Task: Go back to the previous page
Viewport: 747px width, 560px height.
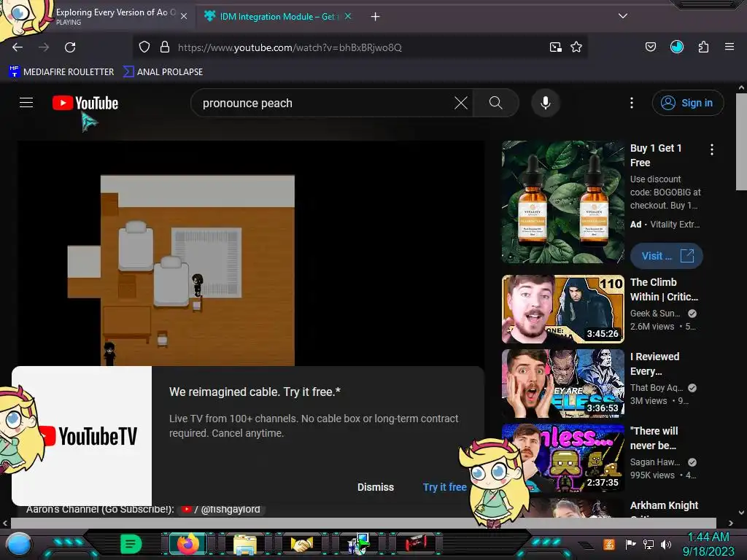Action: point(18,47)
